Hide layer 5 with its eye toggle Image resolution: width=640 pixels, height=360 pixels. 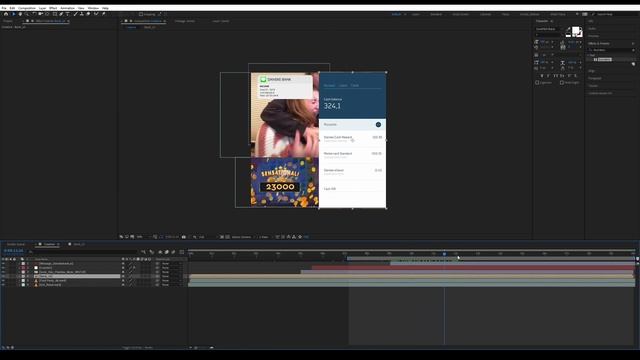click(x=3, y=280)
